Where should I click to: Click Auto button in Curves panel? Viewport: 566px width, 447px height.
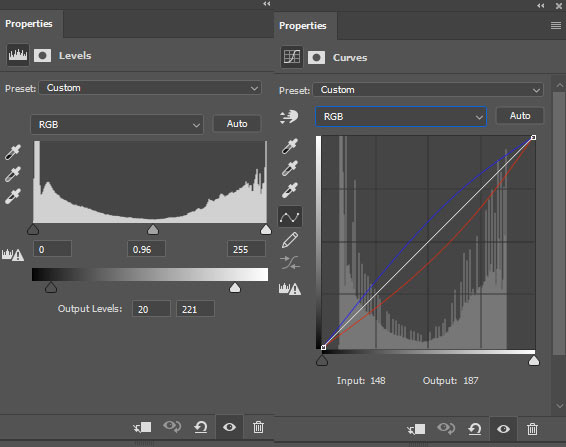(520, 116)
